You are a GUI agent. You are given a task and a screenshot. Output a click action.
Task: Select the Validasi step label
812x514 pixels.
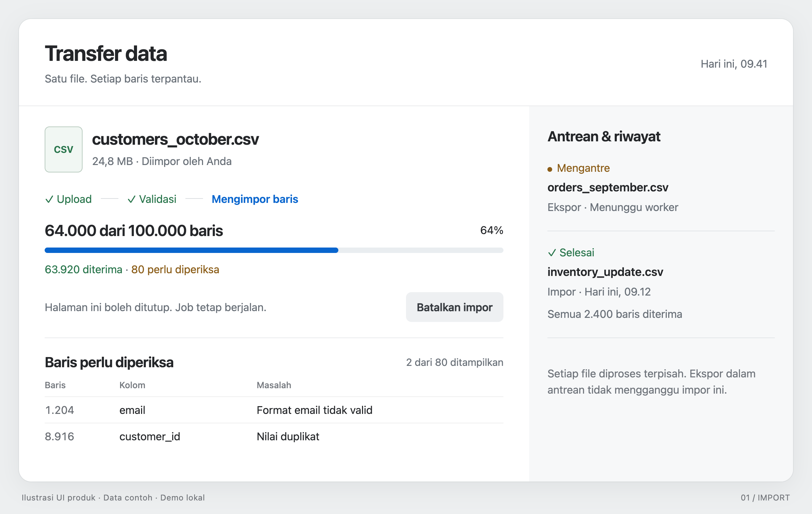point(158,199)
